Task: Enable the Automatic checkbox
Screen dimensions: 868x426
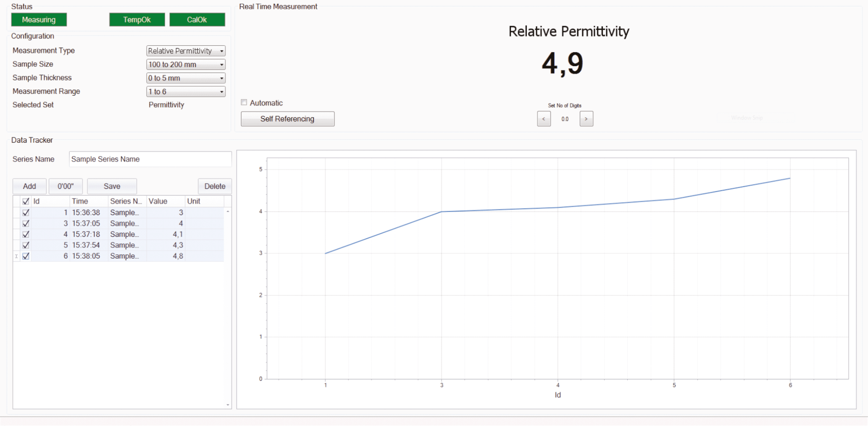Action: (244, 103)
